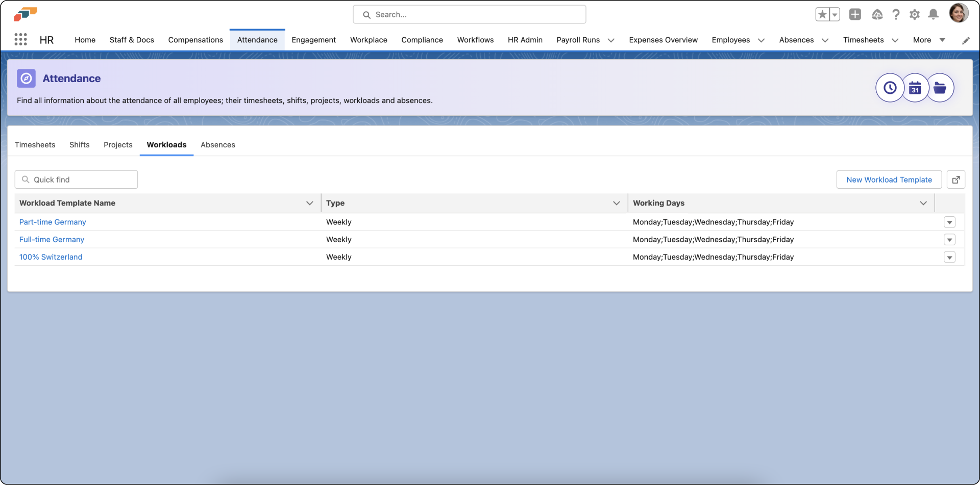Image resolution: width=980 pixels, height=485 pixels.
Task: Click inside the Quick find field
Action: pyautogui.click(x=76, y=179)
